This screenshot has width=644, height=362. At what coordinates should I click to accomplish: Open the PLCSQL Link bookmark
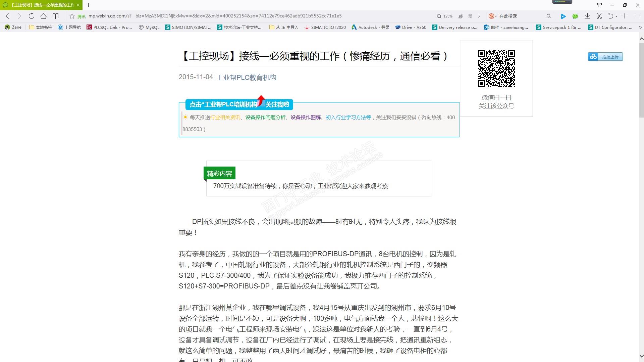109,27
